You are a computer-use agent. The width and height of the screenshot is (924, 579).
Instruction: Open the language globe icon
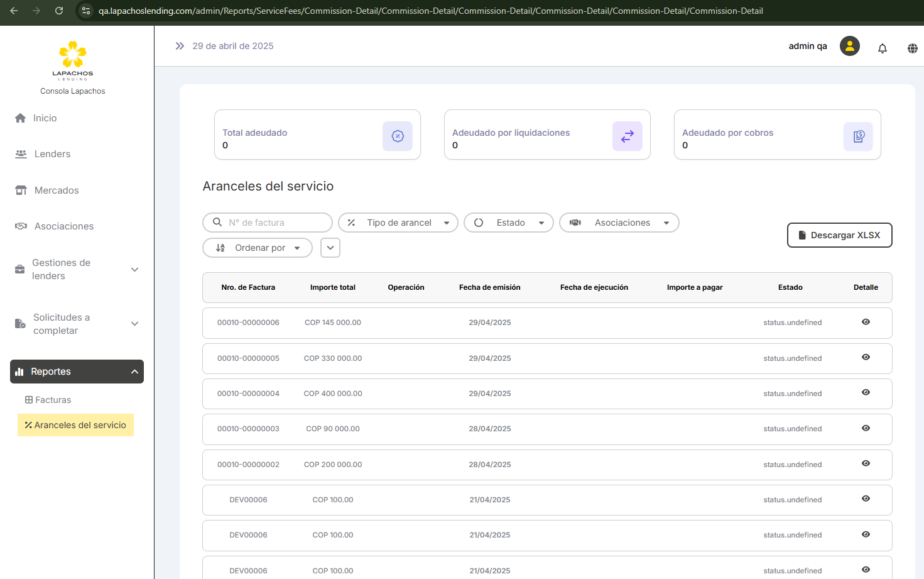912,48
